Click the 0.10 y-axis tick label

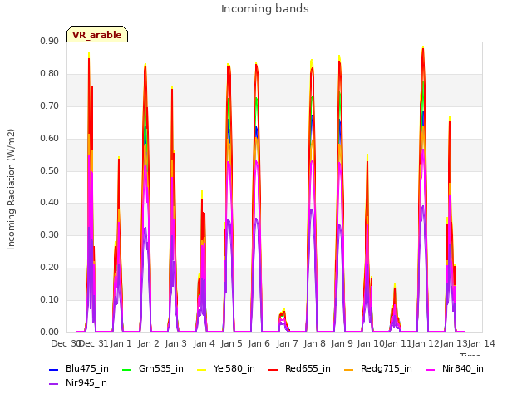click(x=50, y=299)
